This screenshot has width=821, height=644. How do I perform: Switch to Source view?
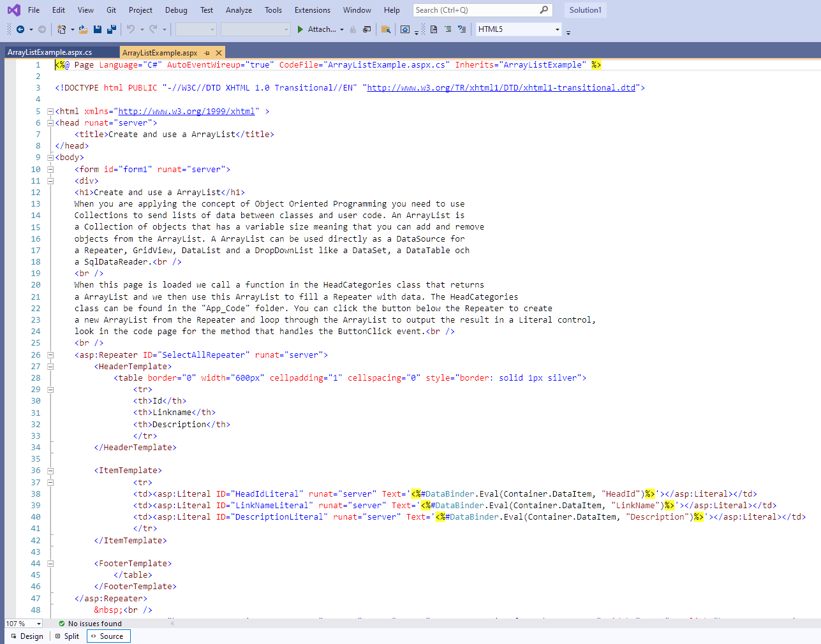[108, 636]
